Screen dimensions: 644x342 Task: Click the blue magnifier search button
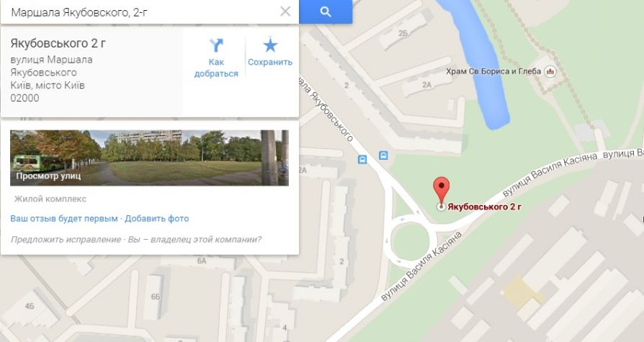(x=326, y=12)
